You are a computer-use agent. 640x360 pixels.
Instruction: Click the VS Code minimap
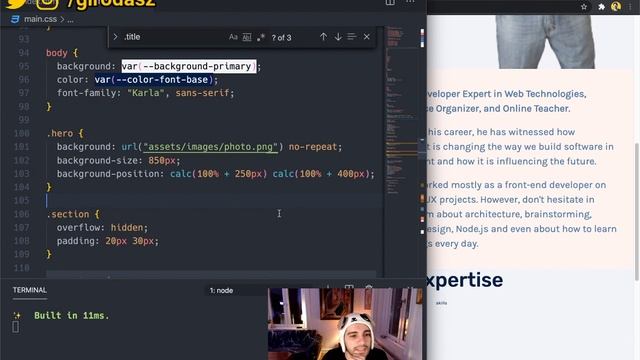pyautogui.click(x=401, y=110)
